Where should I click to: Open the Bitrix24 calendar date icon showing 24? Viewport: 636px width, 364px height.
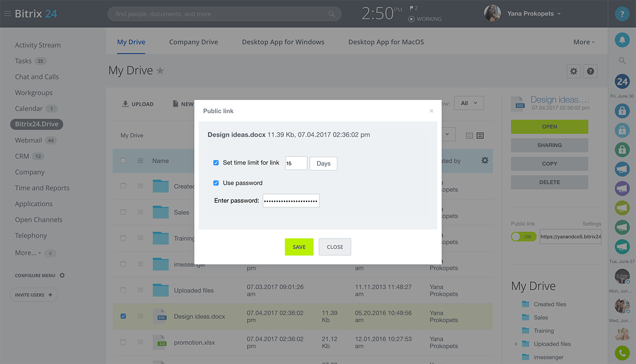coord(622,82)
